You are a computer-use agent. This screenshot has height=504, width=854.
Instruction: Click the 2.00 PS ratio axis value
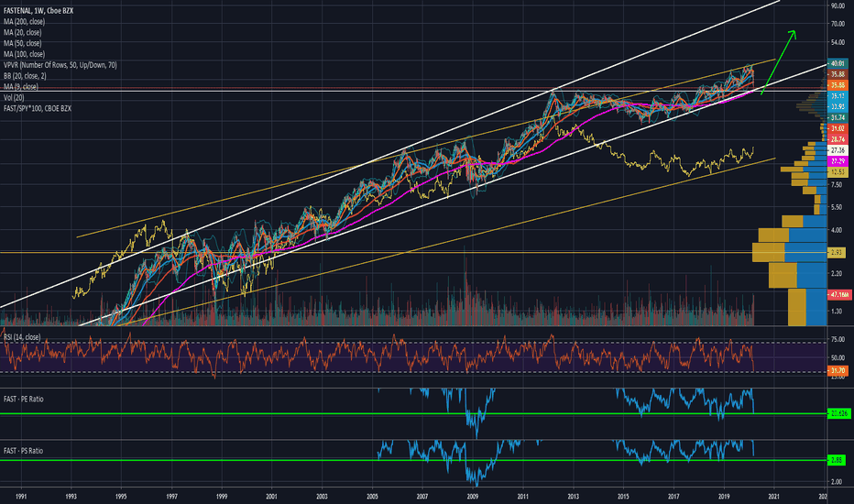[x=837, y=482]
